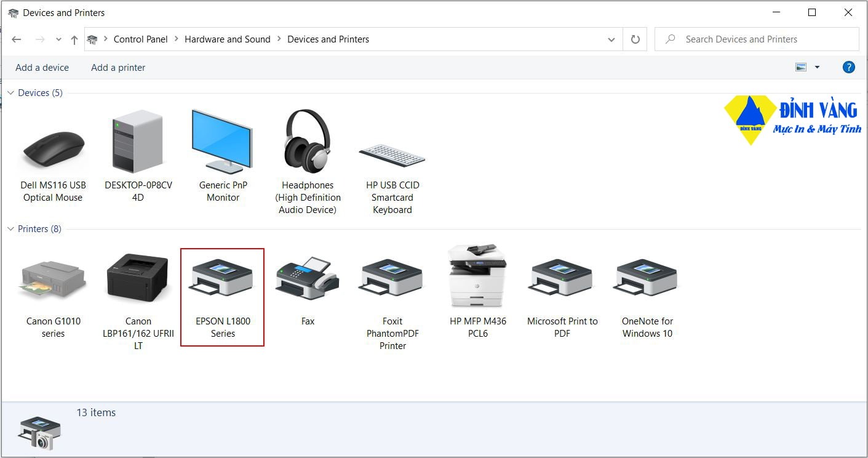Collapse the Printers (8) group
The width and height of the screenshot is (868, 458).
(10, 229)
